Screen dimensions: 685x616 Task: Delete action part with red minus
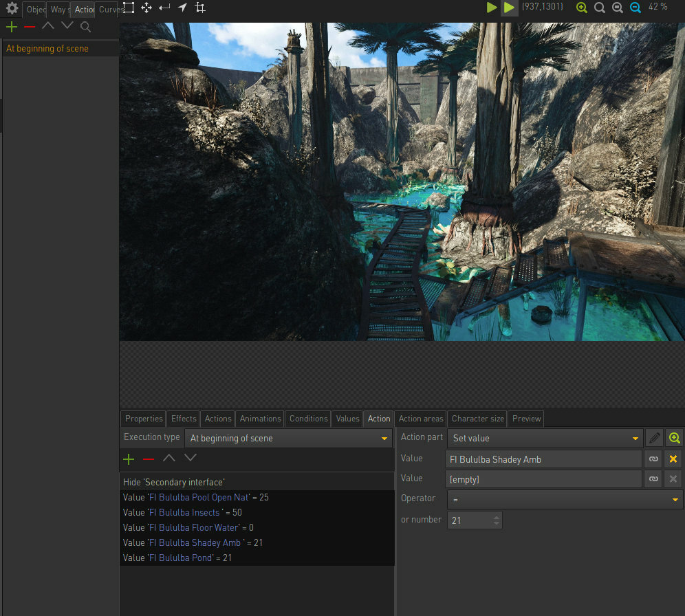coord(149,459)
